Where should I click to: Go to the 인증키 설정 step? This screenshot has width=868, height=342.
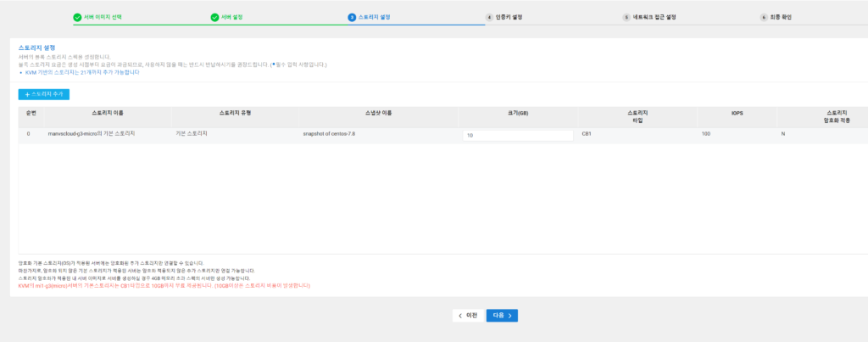[x=509, y=17]
